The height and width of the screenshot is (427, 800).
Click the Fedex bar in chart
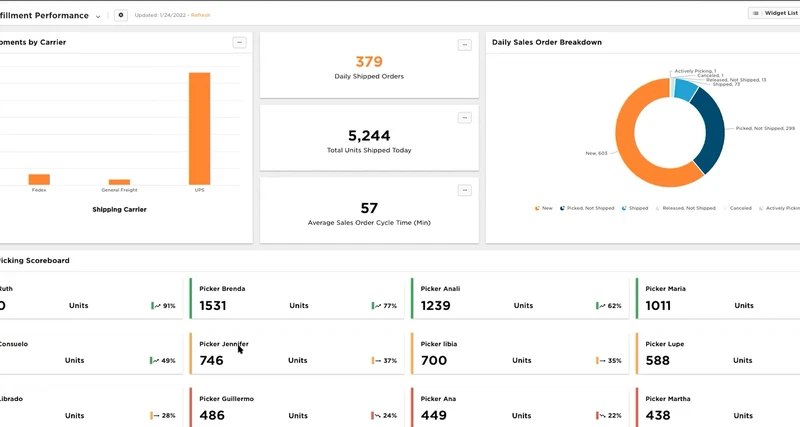[39, 180]
